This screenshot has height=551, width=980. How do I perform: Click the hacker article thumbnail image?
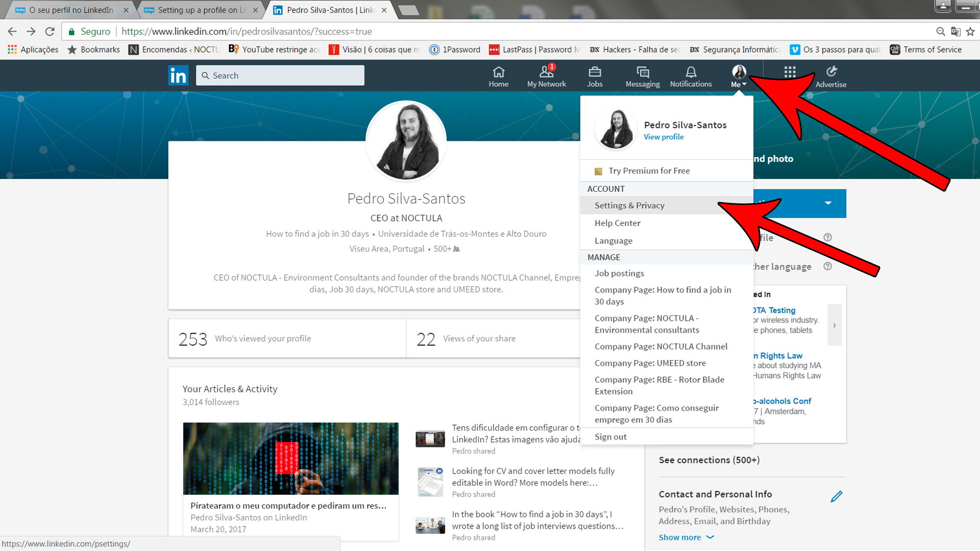point(291,458)
